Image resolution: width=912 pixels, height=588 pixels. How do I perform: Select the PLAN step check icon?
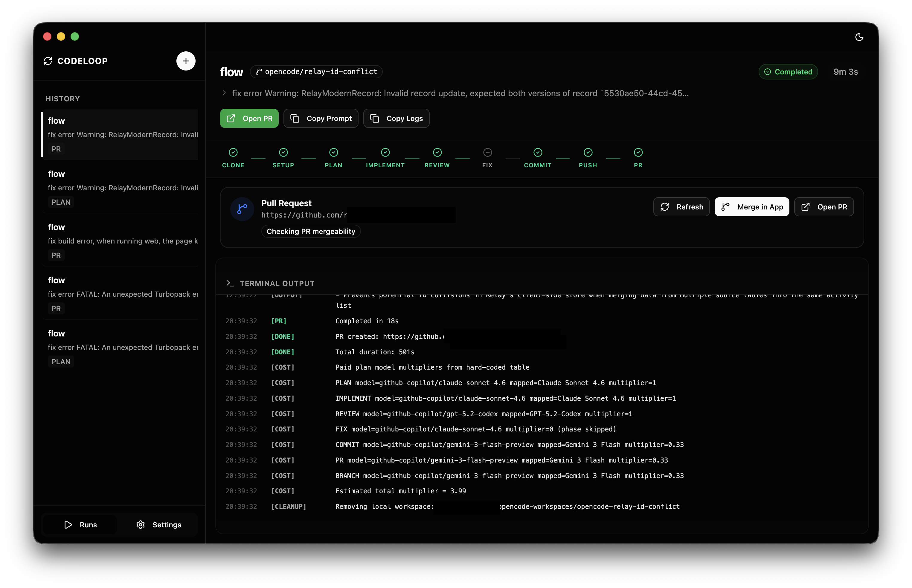tap(333, 152)
